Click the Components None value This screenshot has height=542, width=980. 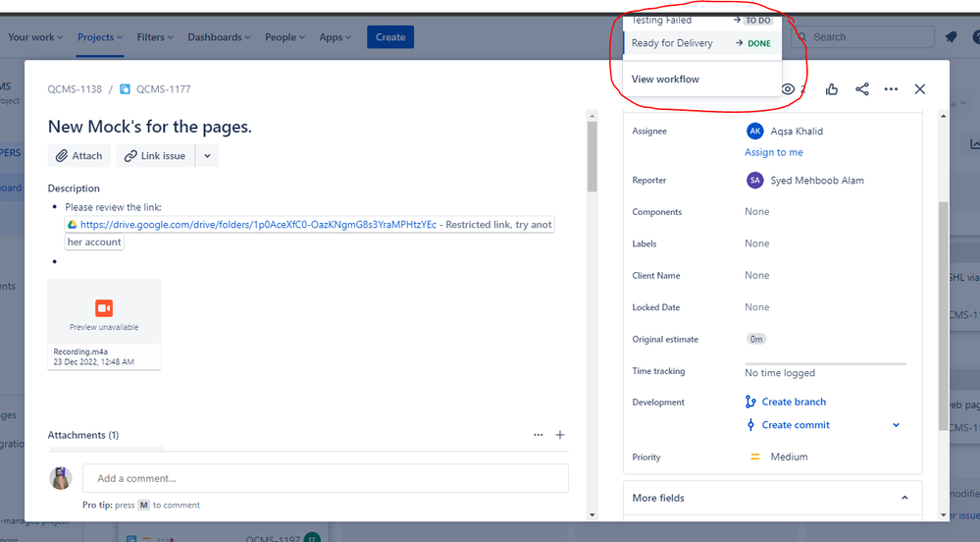(x=757, y=211)
